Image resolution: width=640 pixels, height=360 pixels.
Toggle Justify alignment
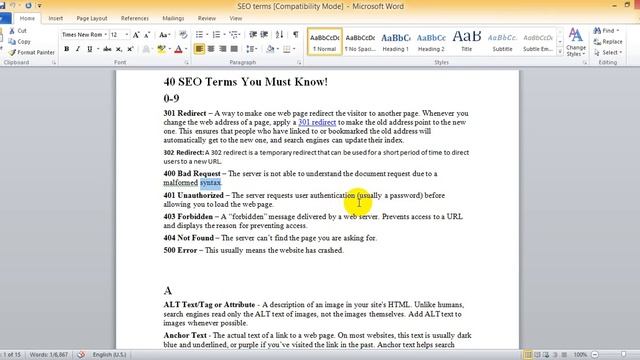(x=234, y=49)
